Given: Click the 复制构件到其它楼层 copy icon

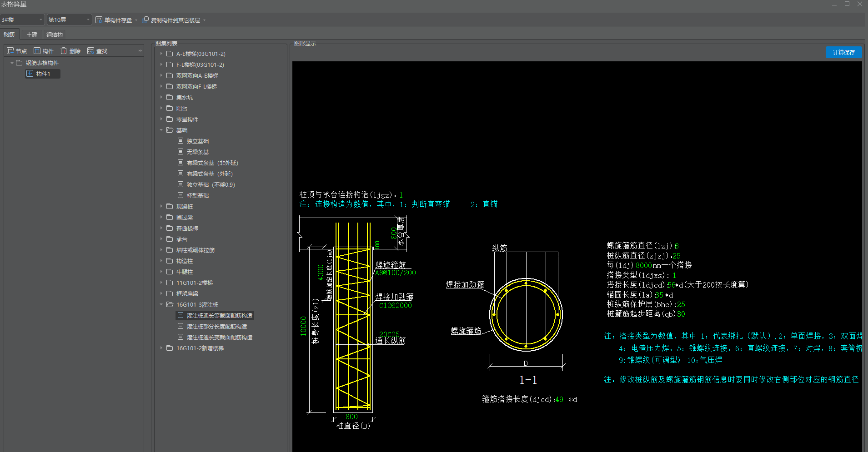Looking at the screenshot, I should pos(145,20).
